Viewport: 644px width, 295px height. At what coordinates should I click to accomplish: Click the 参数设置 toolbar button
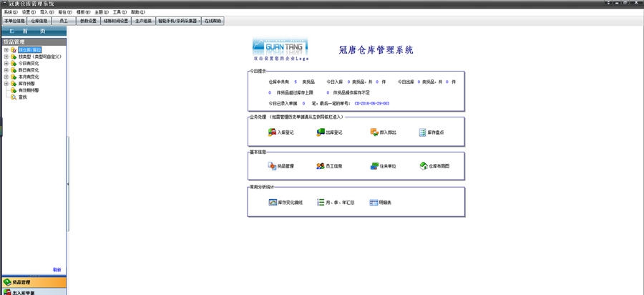88,21
